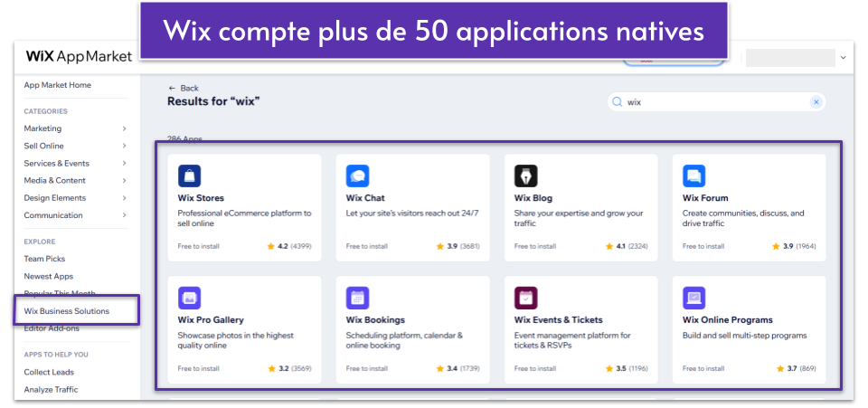
Task: Select the Wix Events & Tickets icon
Action: pos(526,298)
